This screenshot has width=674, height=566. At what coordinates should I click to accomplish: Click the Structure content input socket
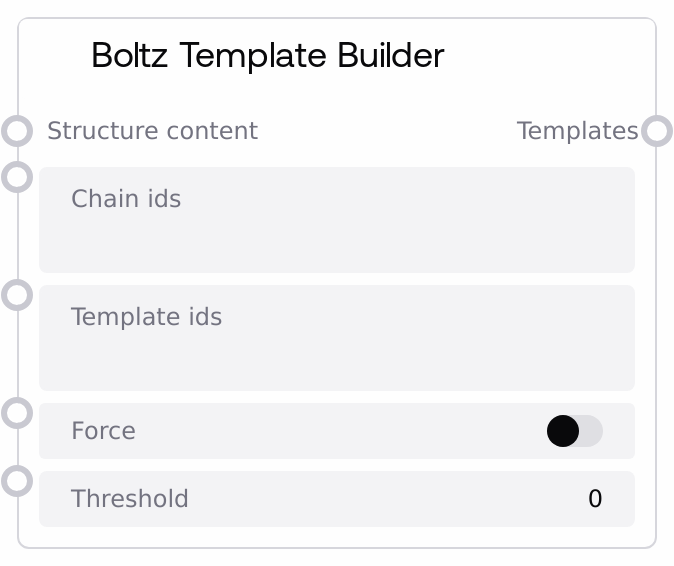(17, 131)
